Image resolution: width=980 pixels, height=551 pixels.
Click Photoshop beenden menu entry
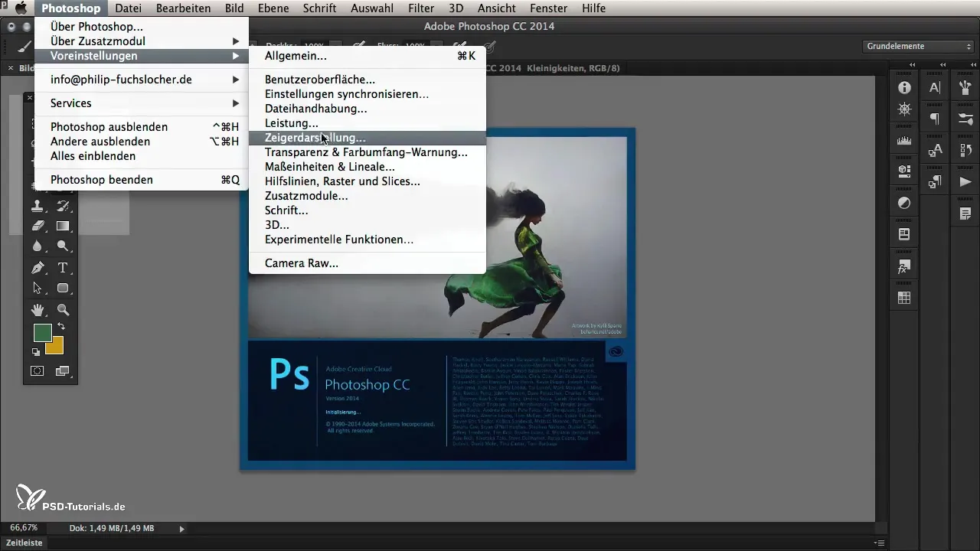pyautogui.click(x=142, y=180)
